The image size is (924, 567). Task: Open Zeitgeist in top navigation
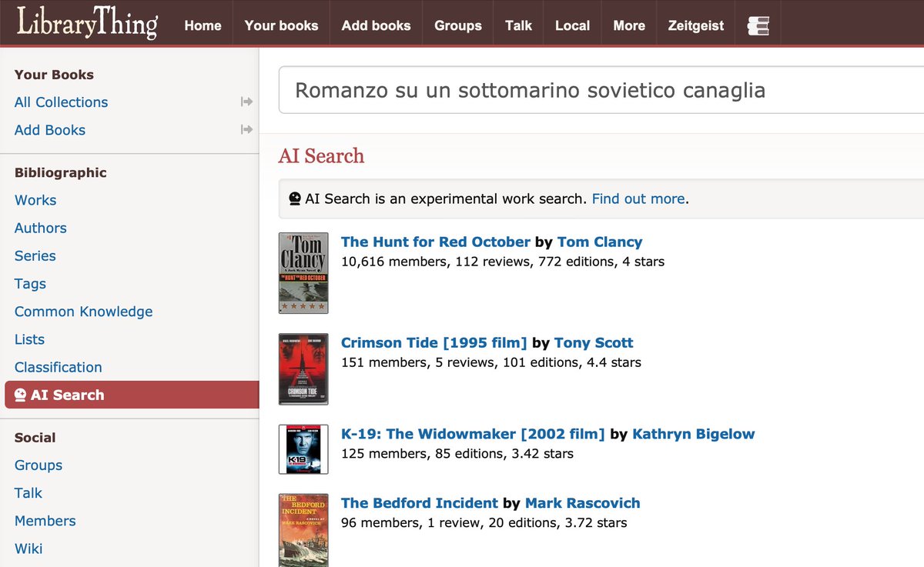tap(696, 25)
